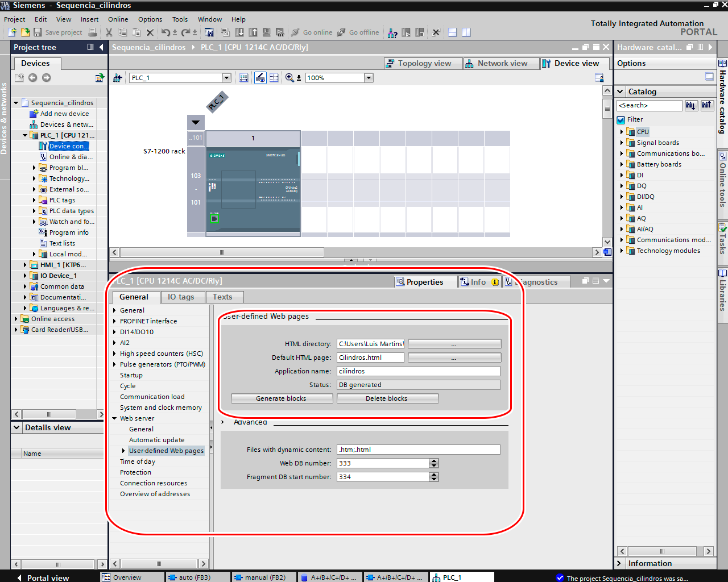Click the Zoom magnifier icon in device view

(x=289, y=78)
